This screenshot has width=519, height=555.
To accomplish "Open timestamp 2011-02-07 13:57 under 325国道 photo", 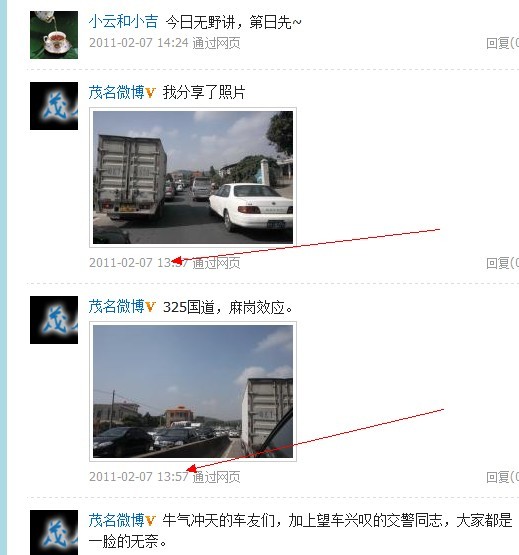I will tap(139, 477).
